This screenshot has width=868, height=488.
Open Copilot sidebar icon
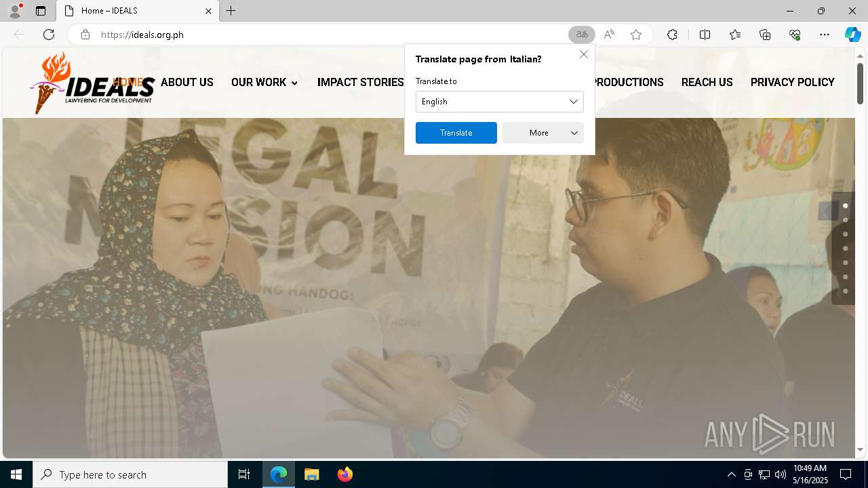click(852, 35)
